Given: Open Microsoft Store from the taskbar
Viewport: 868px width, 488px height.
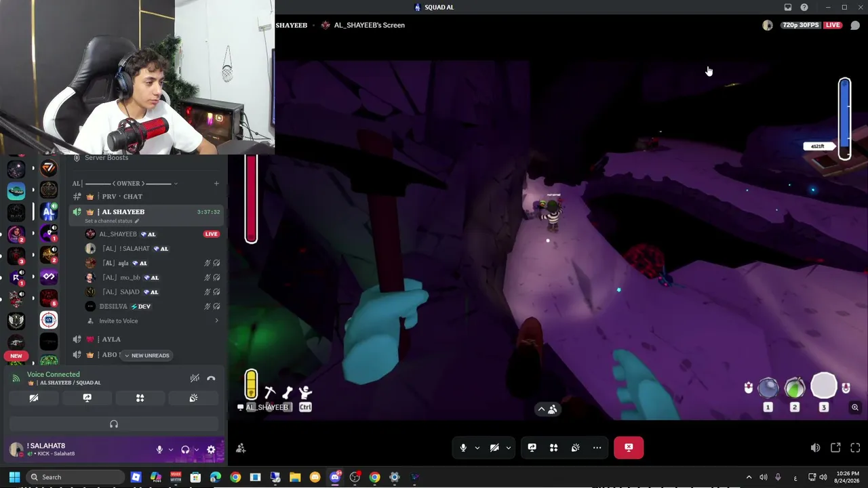Looking at the screenshot, I should [x=195, y=477].
